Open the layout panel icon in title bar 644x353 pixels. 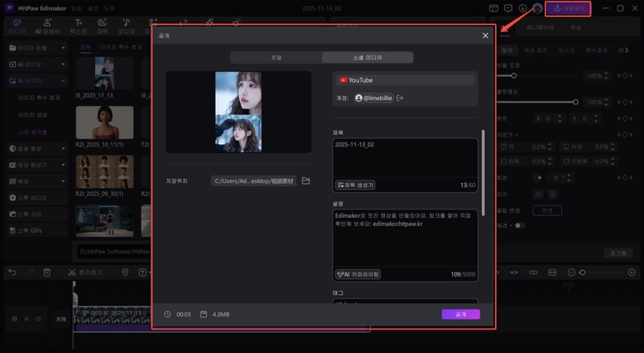click(493, 8)
